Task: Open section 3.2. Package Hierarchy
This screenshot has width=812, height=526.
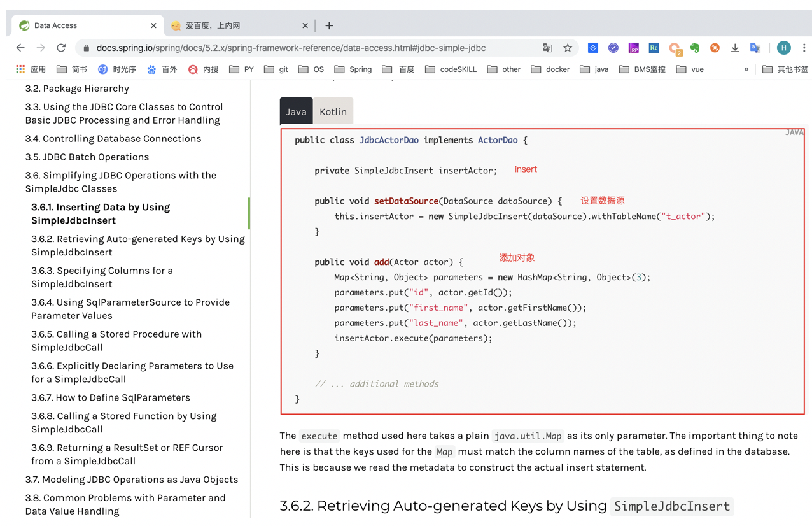Action: tap(77, 89)
